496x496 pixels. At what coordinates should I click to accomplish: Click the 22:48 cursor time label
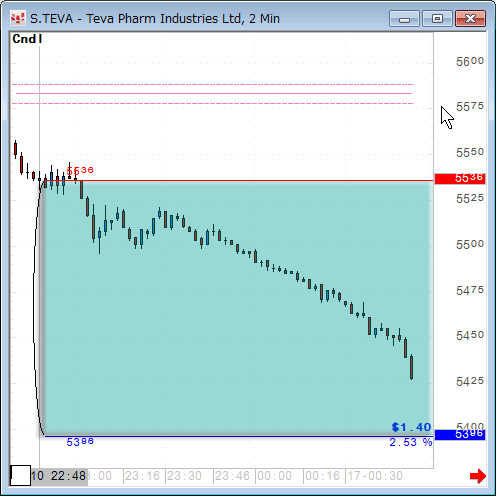click(68, 476)
